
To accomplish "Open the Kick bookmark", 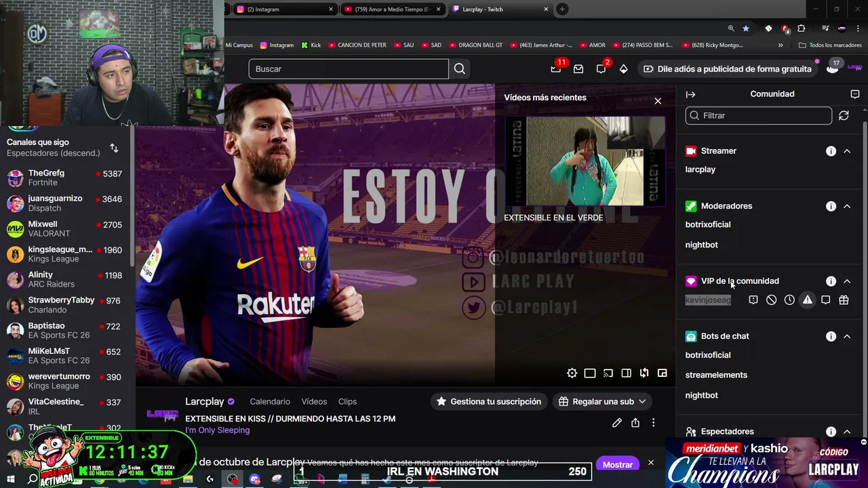I will [311, 45].
